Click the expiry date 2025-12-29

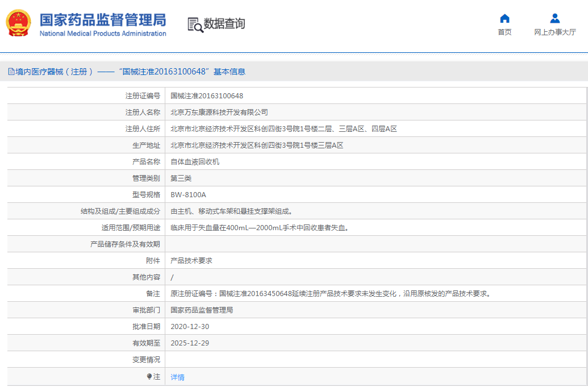[190, 343]
